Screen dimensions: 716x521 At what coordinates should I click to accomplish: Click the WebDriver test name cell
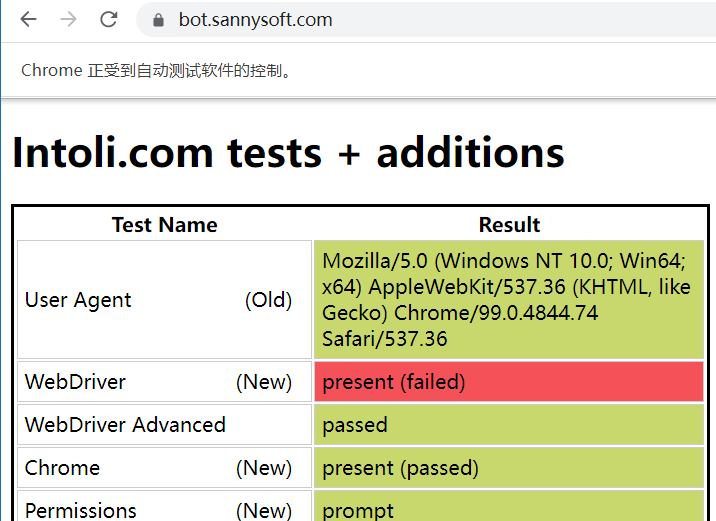click(164, 382)
